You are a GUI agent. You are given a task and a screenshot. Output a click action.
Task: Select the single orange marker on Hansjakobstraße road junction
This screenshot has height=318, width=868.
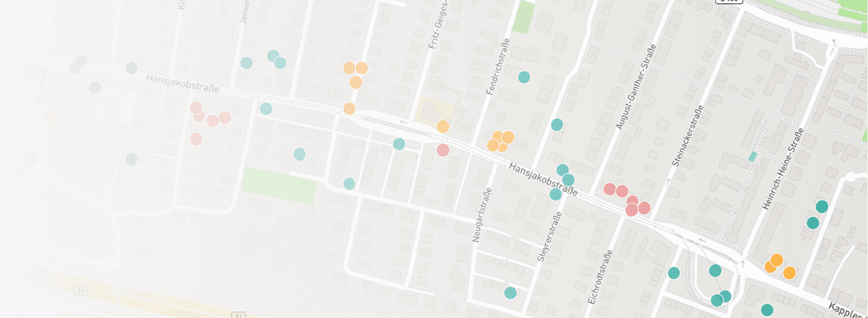click(349, 109)
